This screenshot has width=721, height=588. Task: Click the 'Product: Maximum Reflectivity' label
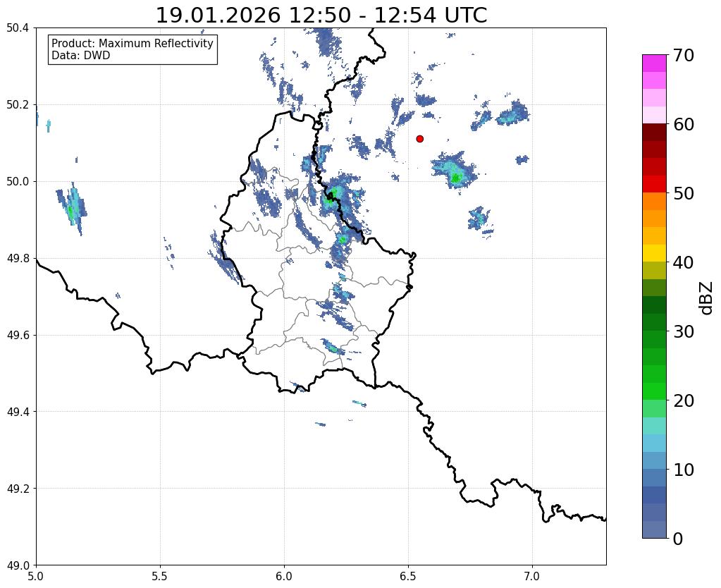133,43
